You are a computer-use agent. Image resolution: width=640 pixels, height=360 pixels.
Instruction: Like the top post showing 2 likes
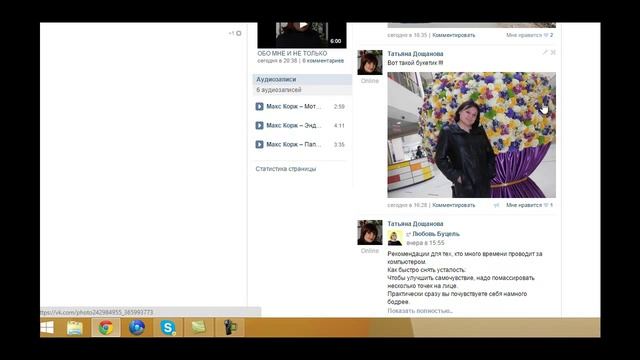(x=529, y=36)
